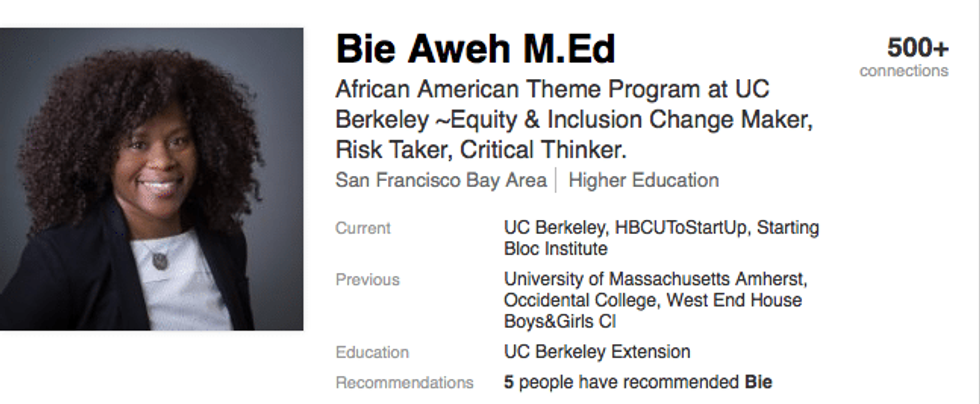Click the profile photo of Bie Aweh
This screenshot has height=404, width=980.
tap(152, 179)
